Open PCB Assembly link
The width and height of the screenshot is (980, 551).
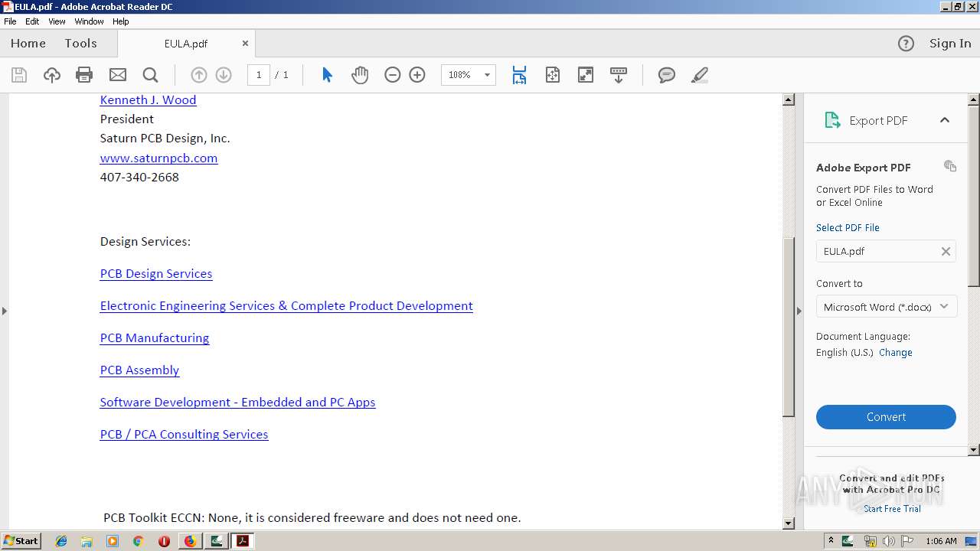click(x=139, y=370)
